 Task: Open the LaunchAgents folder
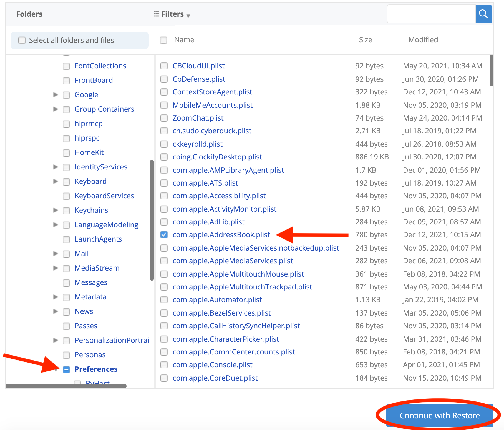pyautogui.click(x=98, y=239)
